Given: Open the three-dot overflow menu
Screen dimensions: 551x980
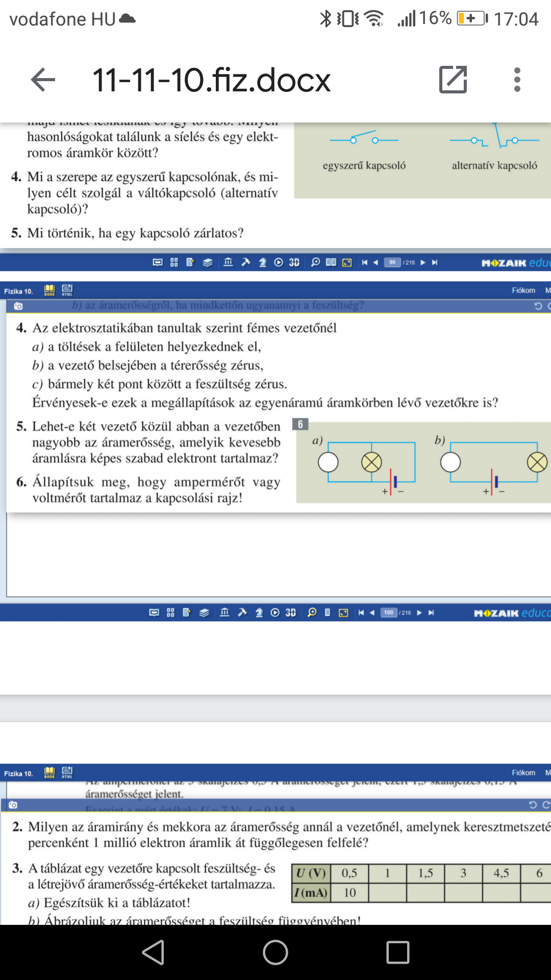Looking at the screenshot, I should tap(517, 80).
